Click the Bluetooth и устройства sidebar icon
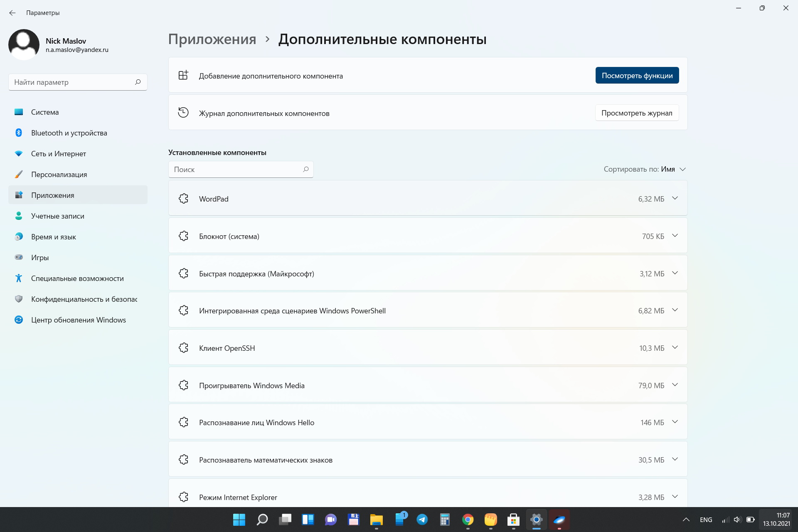Image resolution: width=798 pixels, height=532 pixels. coord(19,133)
